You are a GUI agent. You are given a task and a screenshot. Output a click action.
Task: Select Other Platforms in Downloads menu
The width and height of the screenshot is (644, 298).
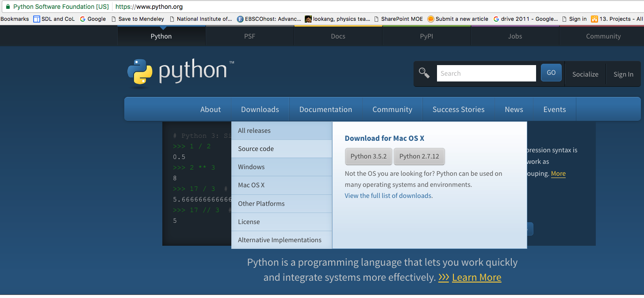pyautogui.click(x=282, y=204)
